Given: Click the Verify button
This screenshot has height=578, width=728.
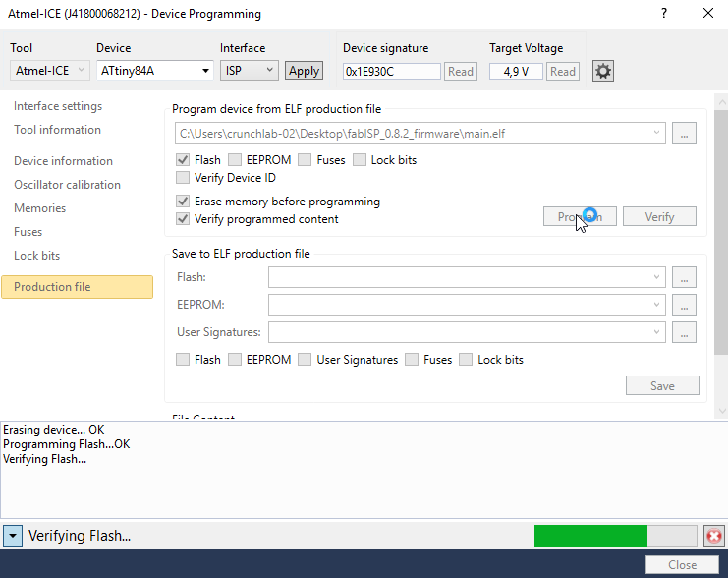Looking at the screenshot, I should point(659,216).
